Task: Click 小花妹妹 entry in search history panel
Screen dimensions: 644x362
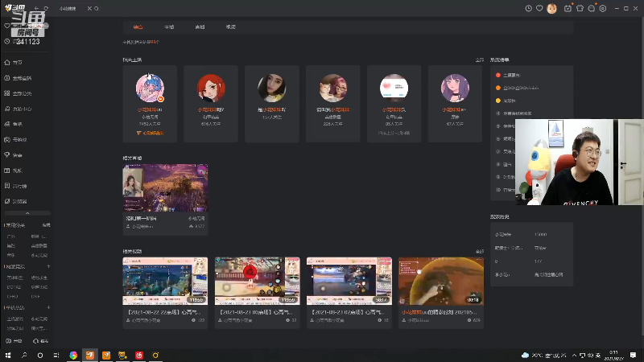Action: click(x=503, y=234)
